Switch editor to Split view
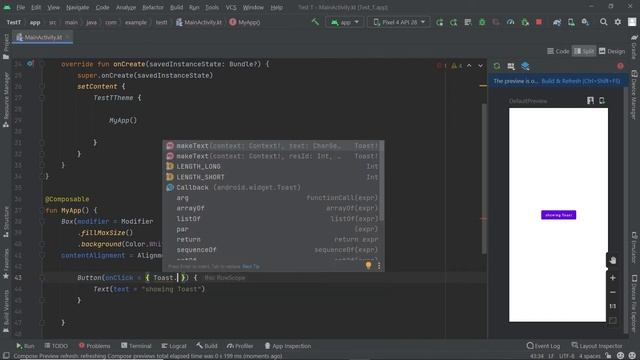 [584, 51]
